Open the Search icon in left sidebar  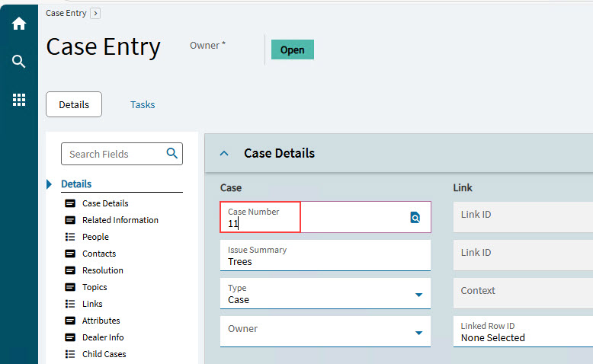coord(18,61)
